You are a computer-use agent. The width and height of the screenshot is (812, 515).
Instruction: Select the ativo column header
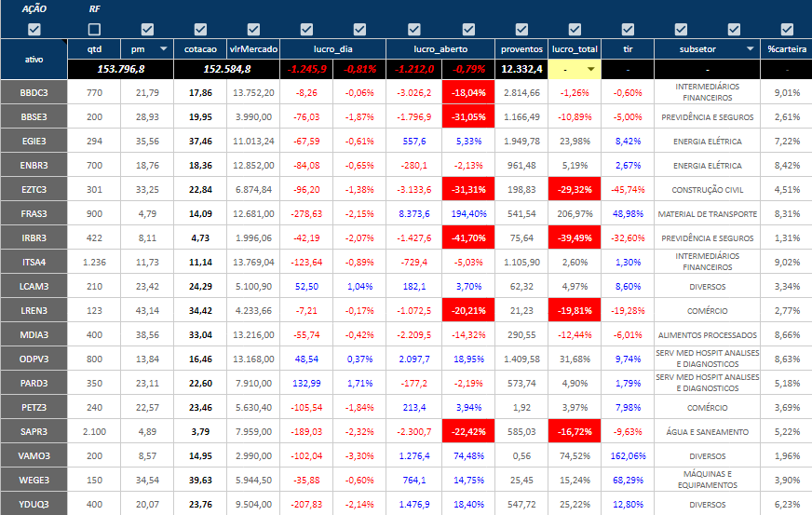coord(34,59)
